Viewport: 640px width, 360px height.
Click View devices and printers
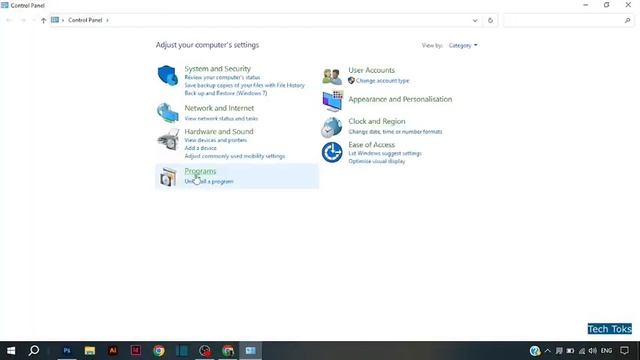pos(216,140)
